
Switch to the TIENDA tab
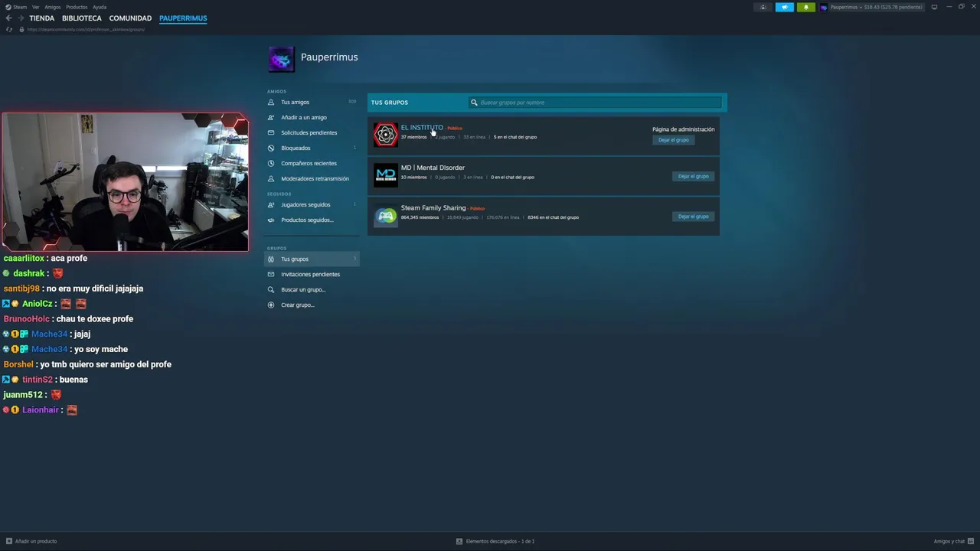[x=42, y=18]
